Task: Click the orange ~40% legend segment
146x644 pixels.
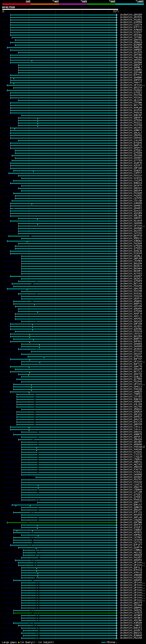Action: click(x=45, y=4)
